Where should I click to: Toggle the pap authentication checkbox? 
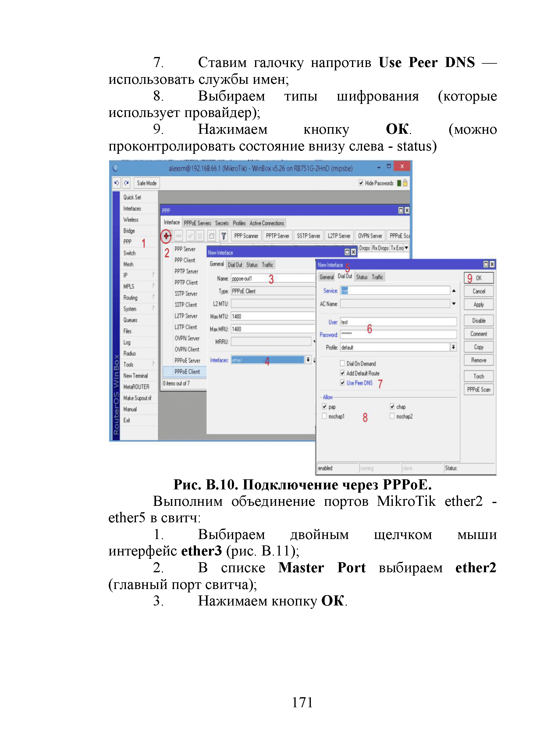point(325,407)
